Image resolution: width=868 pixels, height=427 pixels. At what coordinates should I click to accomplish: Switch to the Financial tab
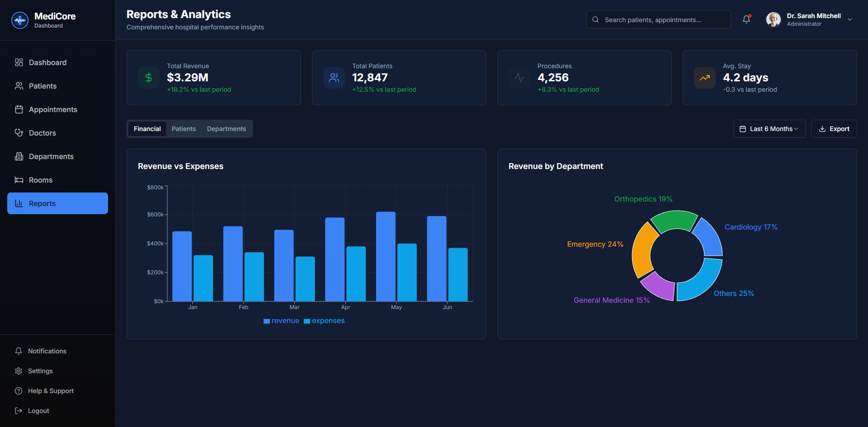pos(147,129)
